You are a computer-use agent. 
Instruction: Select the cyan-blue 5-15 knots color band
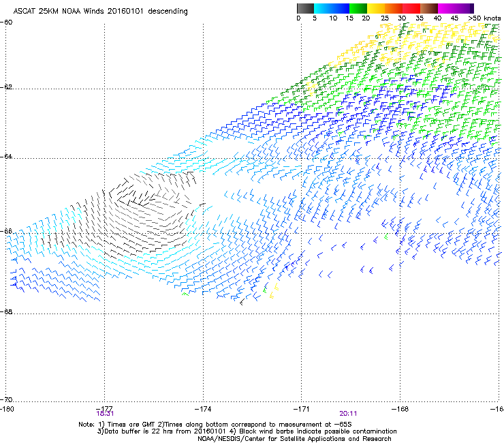(x=332, y=8)
